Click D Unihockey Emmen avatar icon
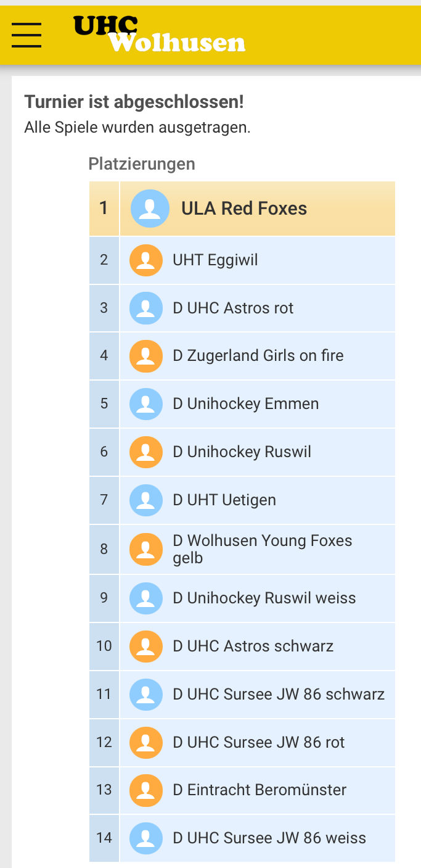 146,404
